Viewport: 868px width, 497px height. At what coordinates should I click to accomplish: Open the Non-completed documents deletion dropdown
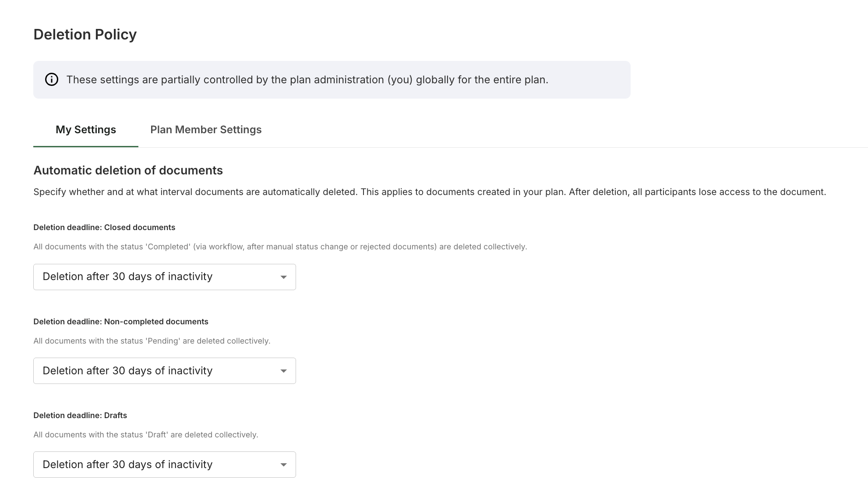coord(165,371)
